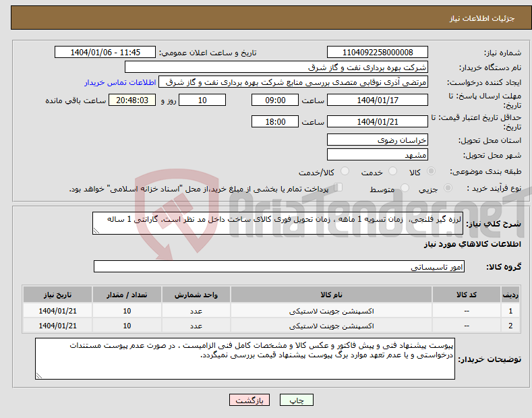The height and width of the screenshot is (418, 532).
Task: Select the کالا/خدمت radio button
Action: point(345,171)
